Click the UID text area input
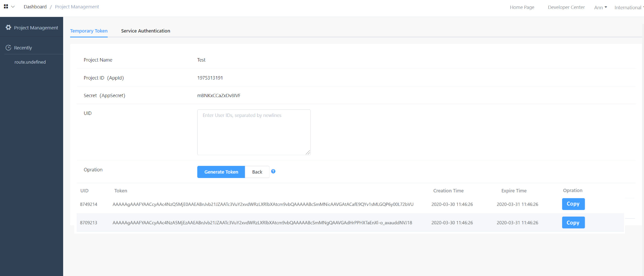 click(x=254, y=132)
